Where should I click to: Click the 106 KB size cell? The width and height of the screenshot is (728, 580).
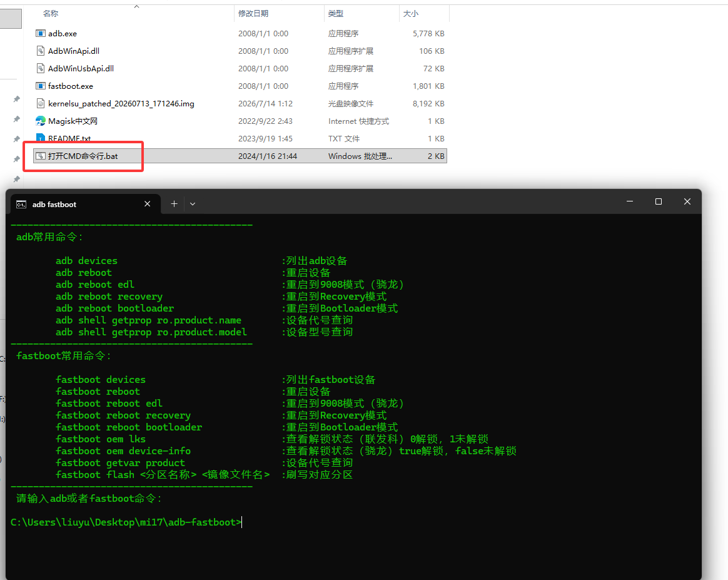coord(432,51)
